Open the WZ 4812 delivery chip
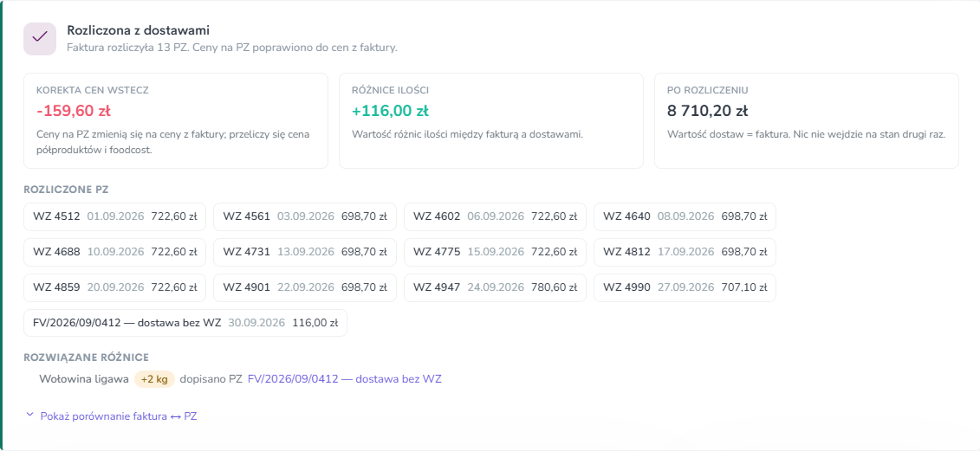980x451 pixels. tap(685, 253)
